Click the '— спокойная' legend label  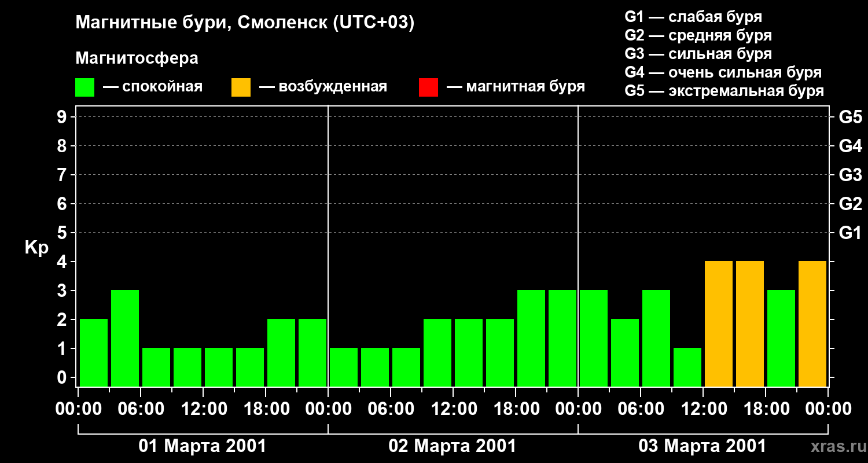click(153, 87)
